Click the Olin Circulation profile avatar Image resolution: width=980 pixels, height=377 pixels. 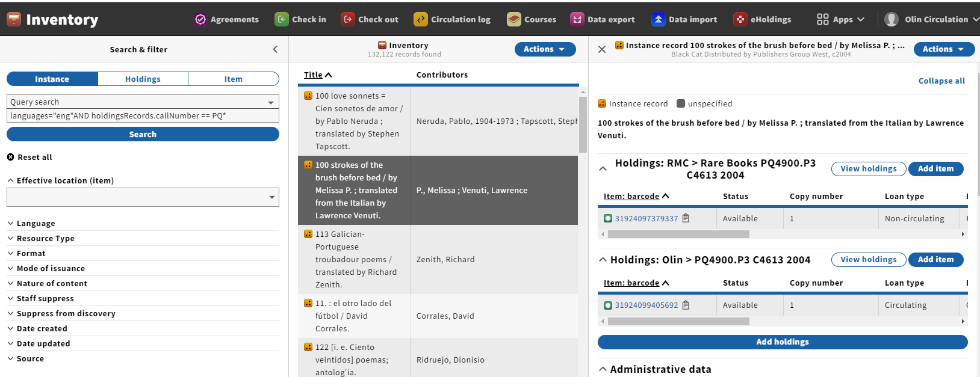click(x=892, y=19)
